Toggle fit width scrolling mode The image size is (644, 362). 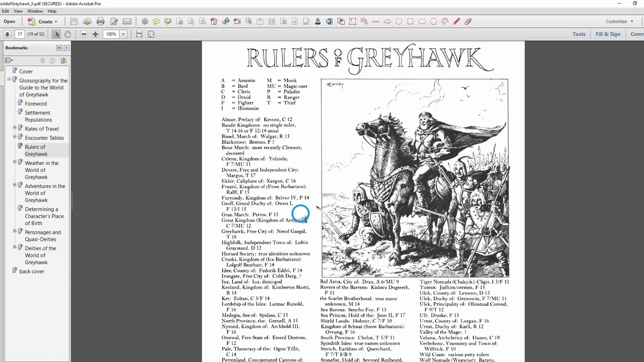(x=139, y=34)
